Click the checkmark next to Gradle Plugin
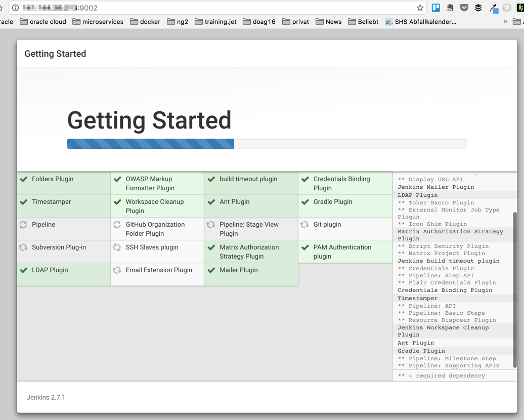 (x=305, y=202)
